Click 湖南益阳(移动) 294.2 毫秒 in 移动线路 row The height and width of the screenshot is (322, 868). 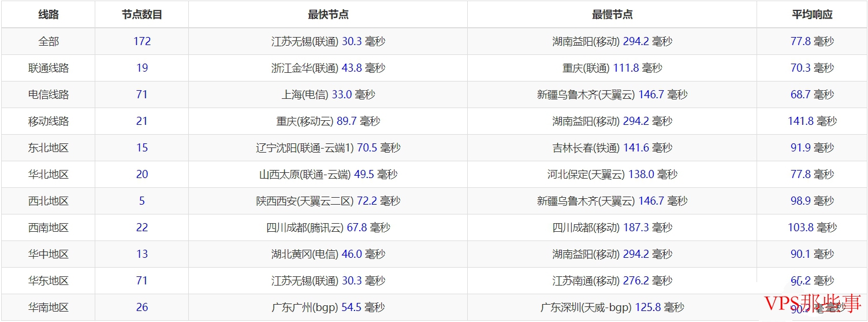[x=612, y=121]
